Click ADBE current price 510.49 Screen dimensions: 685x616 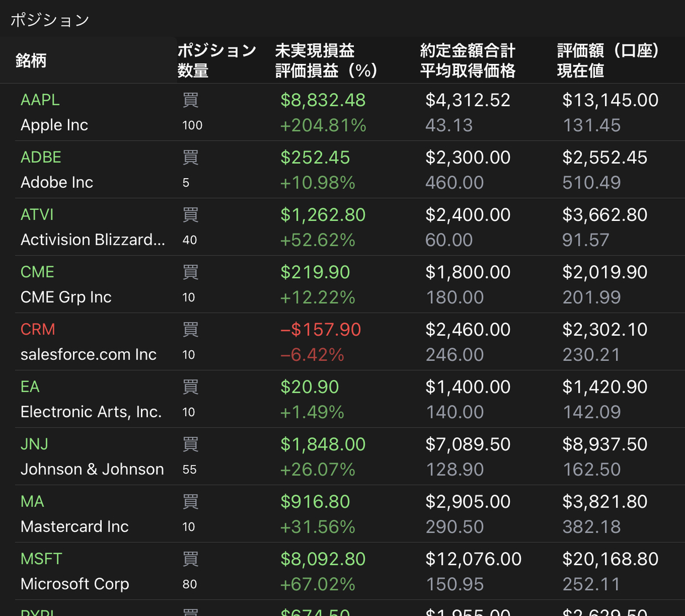pyautogui.click(x=592, y=183)
